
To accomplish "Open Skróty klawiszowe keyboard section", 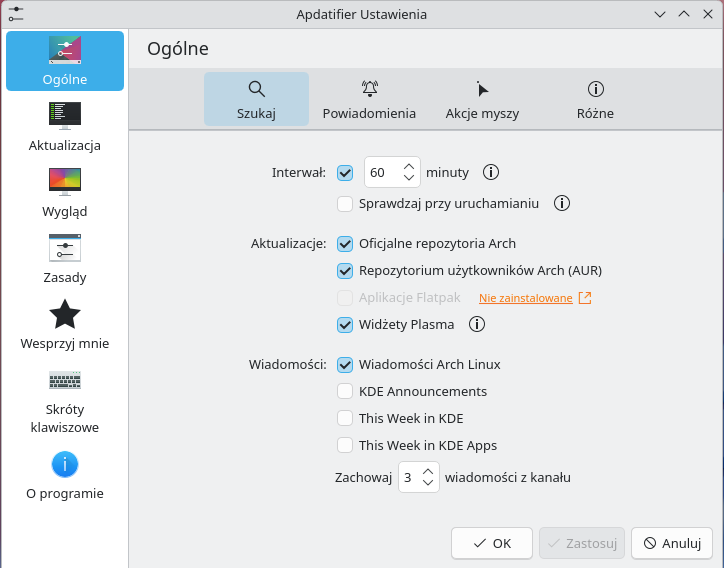I will tap(65, 400).
